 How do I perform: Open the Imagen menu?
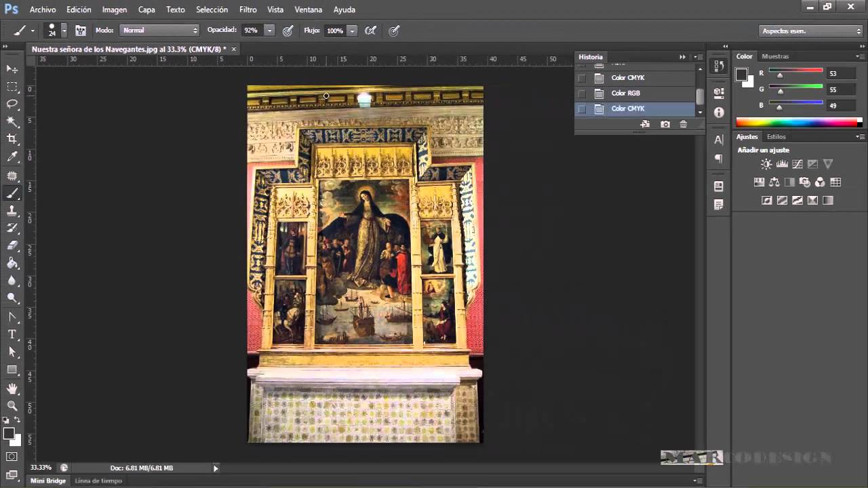tap(115, 10)
